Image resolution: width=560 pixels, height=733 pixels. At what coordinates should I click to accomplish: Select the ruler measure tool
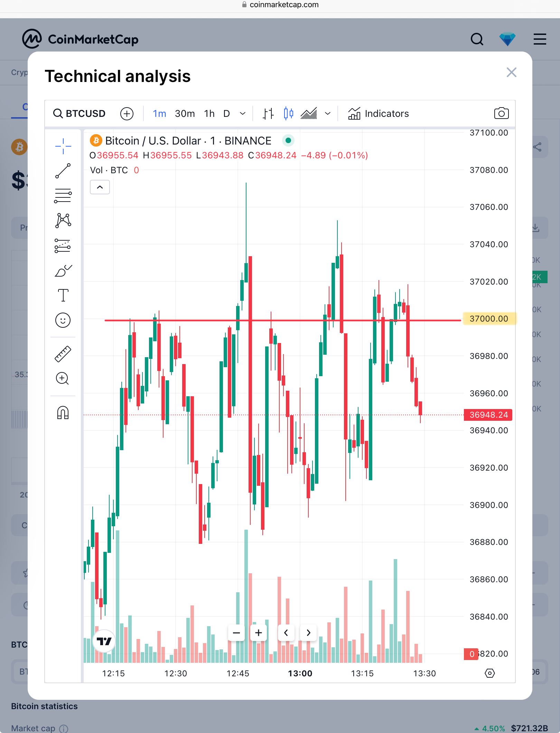[x=63, y=354]
